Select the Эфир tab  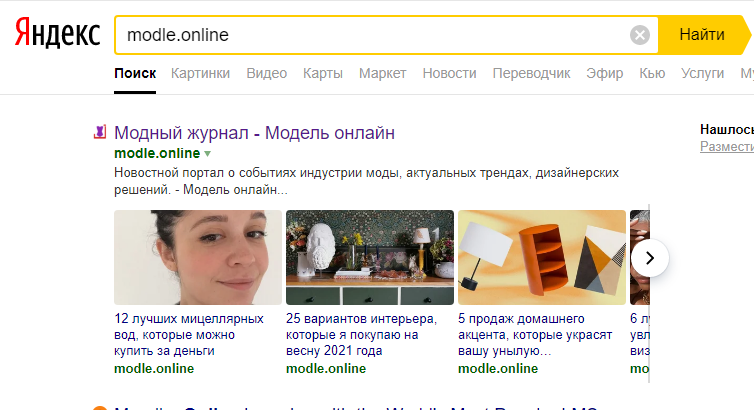pos(604,73)
